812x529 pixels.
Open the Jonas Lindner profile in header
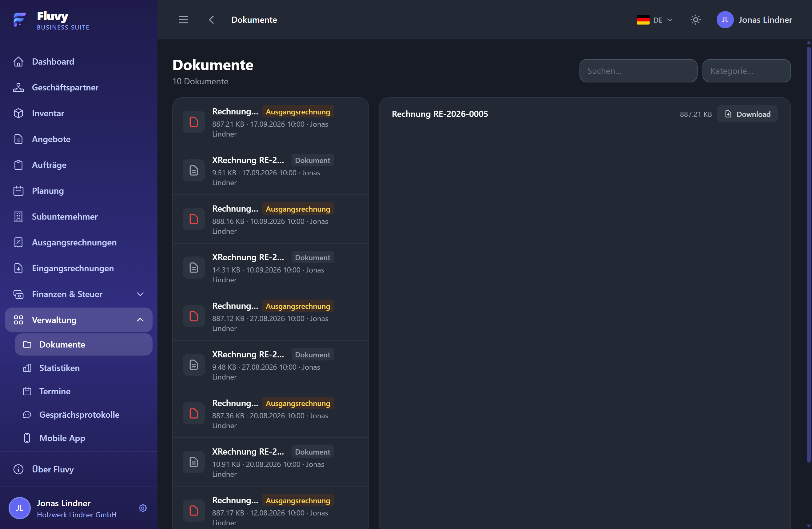click(754, 20)
